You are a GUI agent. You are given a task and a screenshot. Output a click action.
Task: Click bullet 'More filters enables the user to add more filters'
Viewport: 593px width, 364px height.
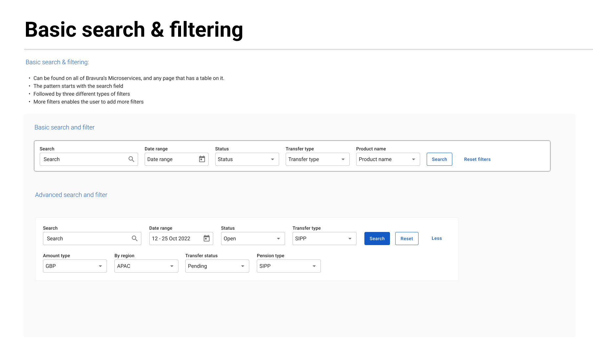coord(89,102)
